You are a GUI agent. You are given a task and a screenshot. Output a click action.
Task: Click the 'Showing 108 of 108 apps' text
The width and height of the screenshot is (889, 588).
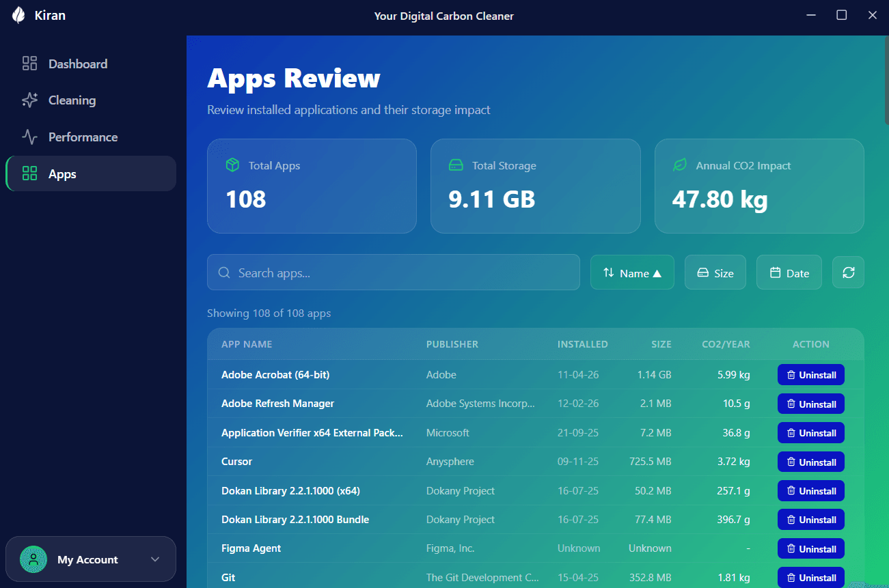(269, 313)
